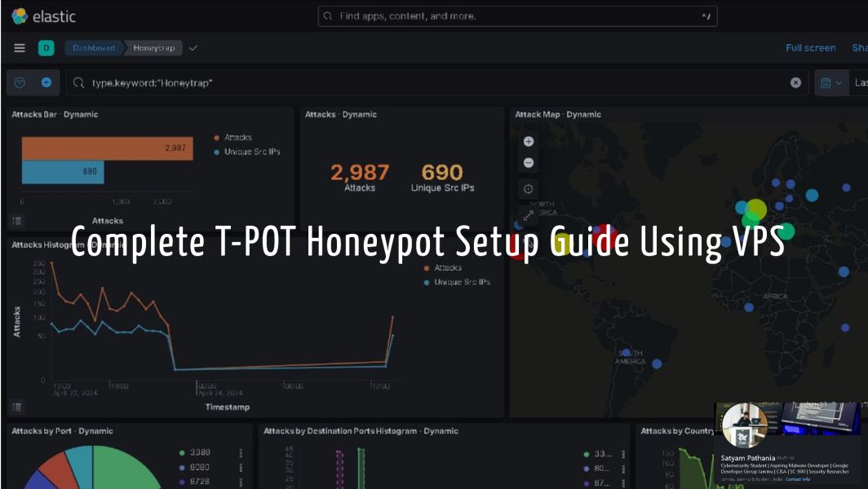Select the Honeytrap breadcrumb tab
868x489 pixels.
pyautogui.click(x=152, y=47)
